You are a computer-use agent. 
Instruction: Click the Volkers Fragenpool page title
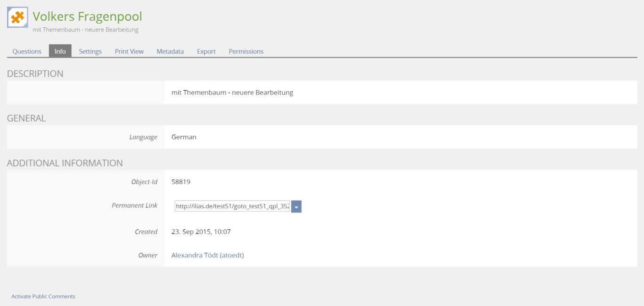tap(87, 16)
